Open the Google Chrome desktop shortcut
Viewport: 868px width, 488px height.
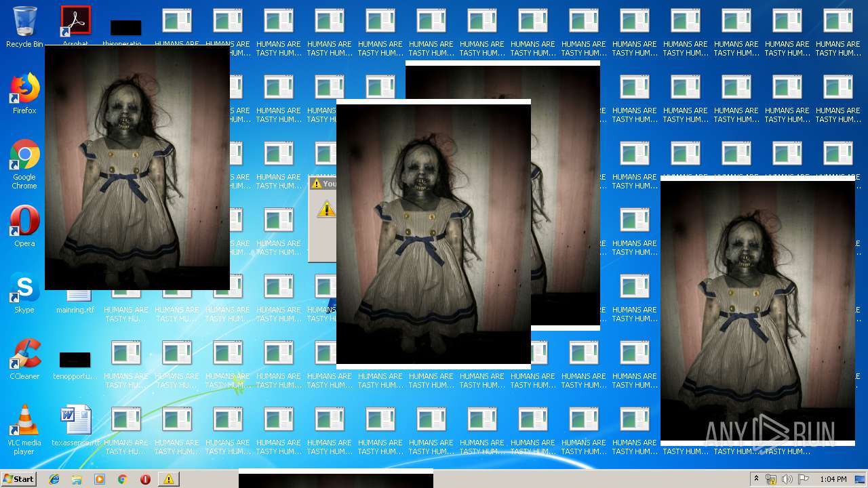24,165
